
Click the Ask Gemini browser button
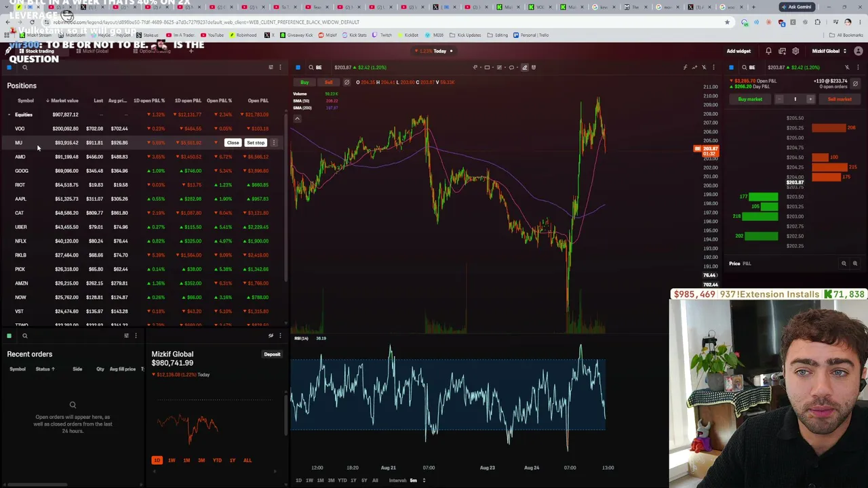click(x=796, y=7)
